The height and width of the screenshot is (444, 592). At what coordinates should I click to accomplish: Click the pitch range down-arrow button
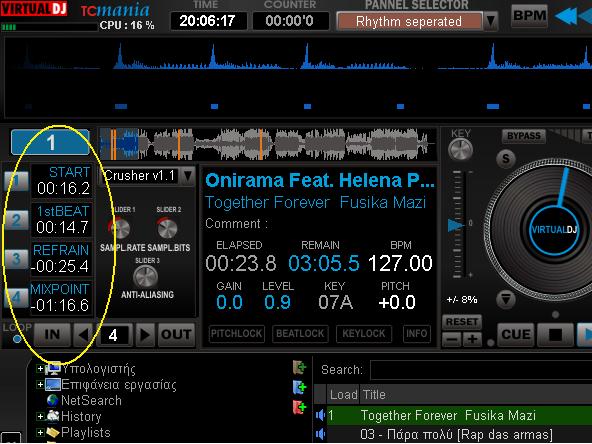point(506,299)
